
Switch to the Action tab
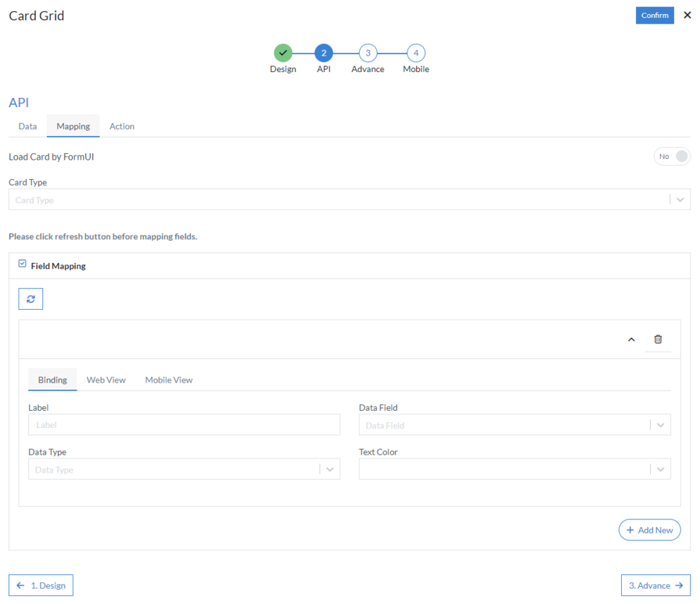click(x=121, y=126)
